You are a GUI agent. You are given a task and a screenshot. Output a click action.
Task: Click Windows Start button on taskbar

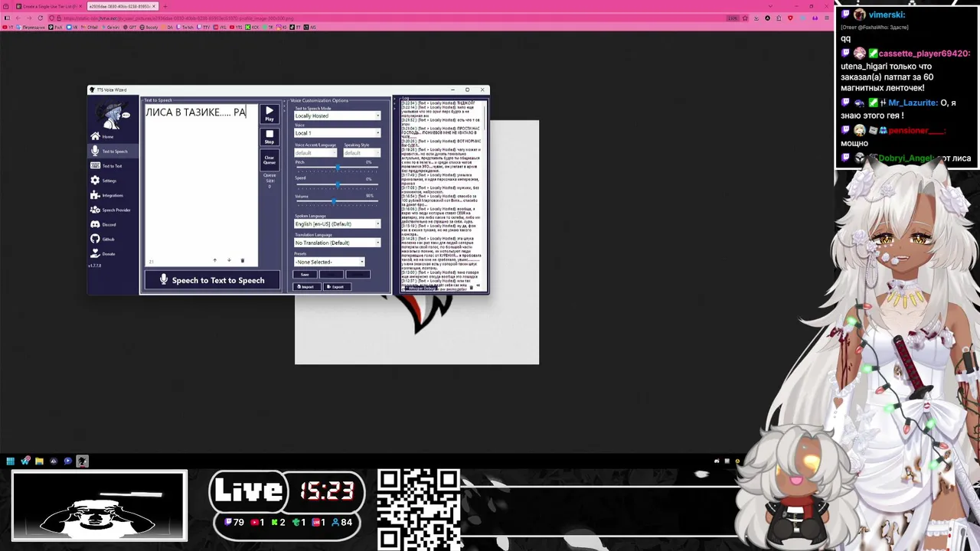coord(10,461)
